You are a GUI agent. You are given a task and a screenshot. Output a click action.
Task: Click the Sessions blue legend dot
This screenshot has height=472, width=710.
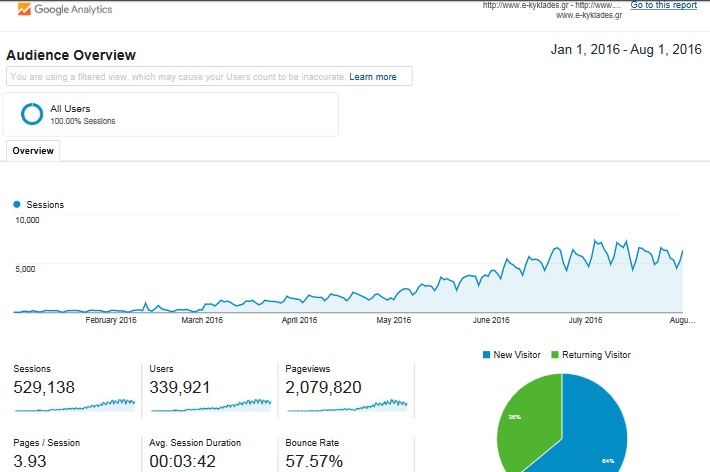[17, 205]
